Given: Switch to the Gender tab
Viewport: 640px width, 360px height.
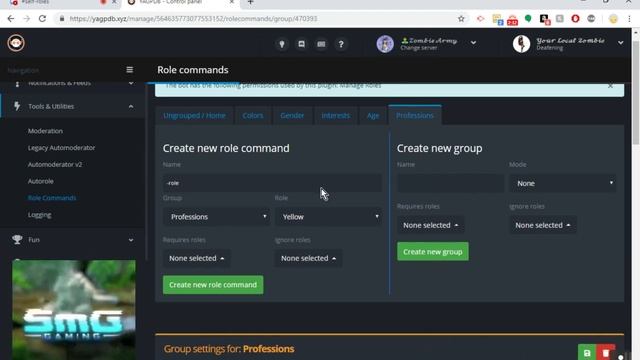Looking at the screenshot, I should pos(292,116).
